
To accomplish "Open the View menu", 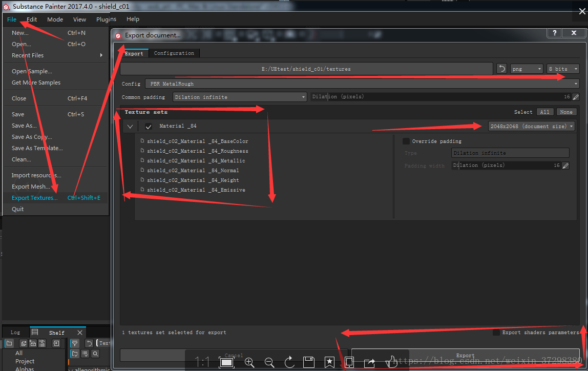I will [x=79, y=19].
